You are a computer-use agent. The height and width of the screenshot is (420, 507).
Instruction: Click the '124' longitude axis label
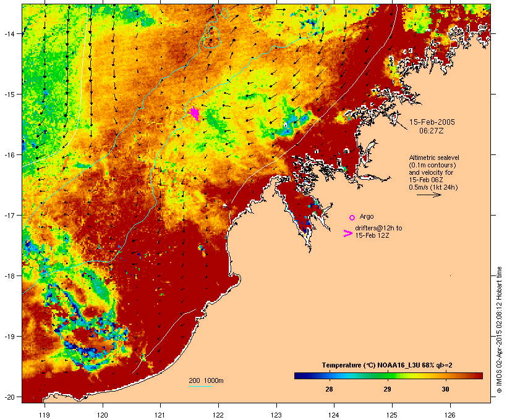(334, 415)
